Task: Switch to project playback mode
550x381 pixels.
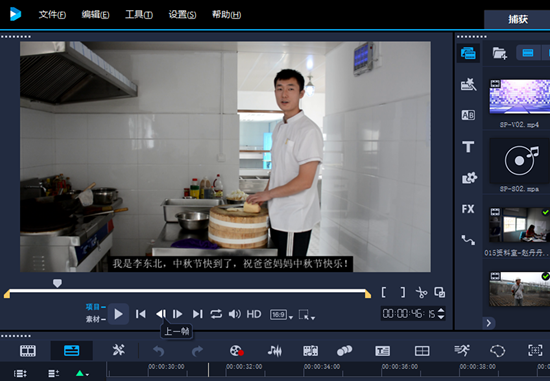Action: [95, 307]
